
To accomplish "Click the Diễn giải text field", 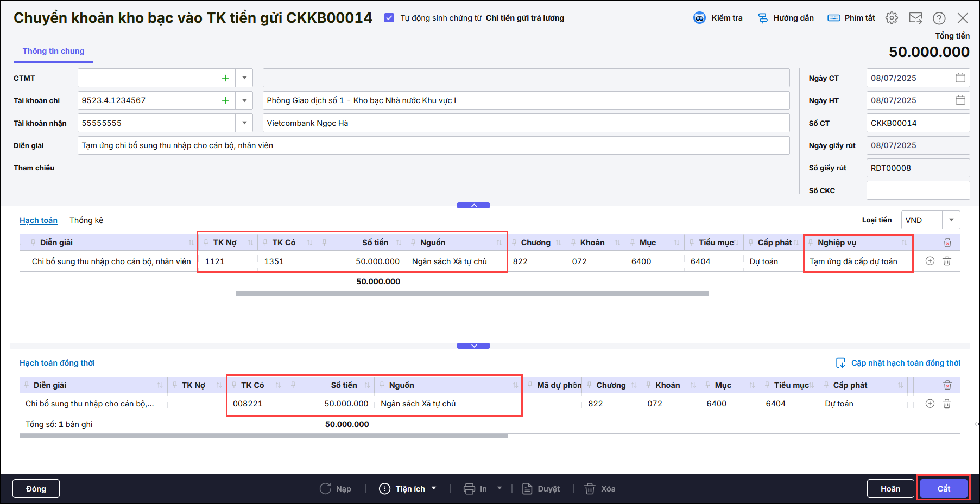I will [433, 145].
